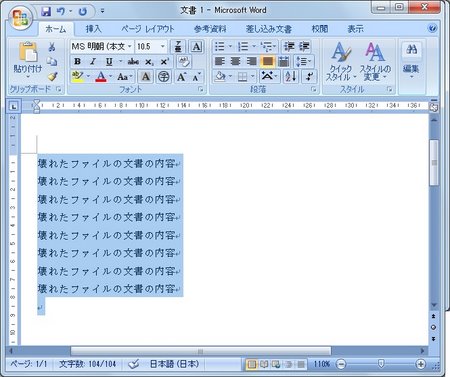Undo the last action
The image size is (450, 377).
(61, 11)
